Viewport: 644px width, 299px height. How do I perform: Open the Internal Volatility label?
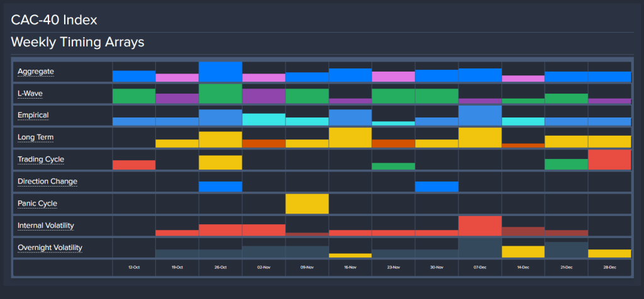pyautogui.click(x=45, y=226)
